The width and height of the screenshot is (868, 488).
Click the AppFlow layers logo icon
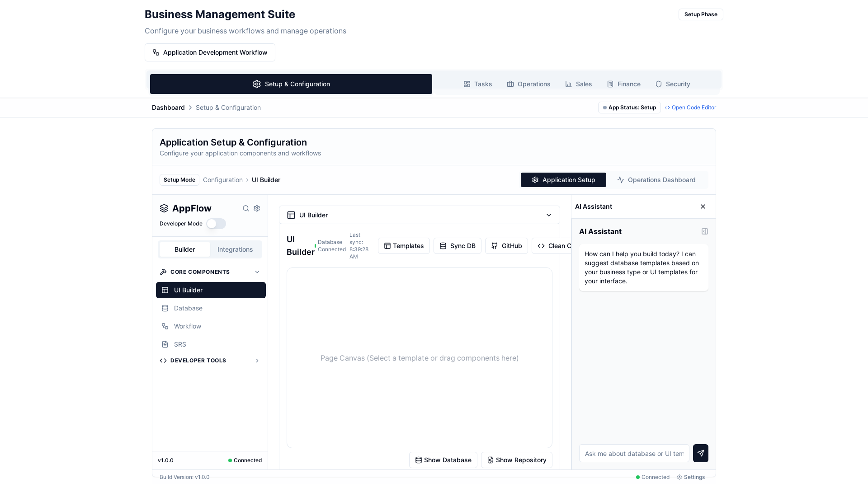(x=164, y=208)
